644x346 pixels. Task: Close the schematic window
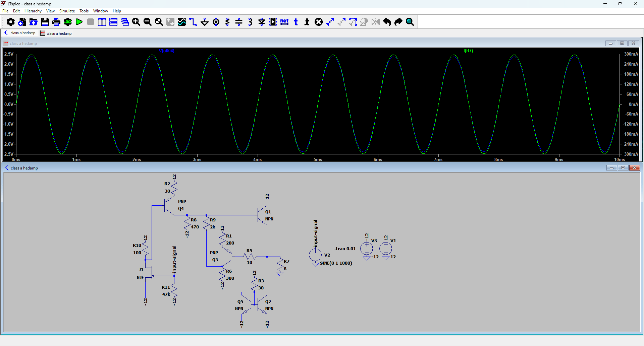click(634, 168)
